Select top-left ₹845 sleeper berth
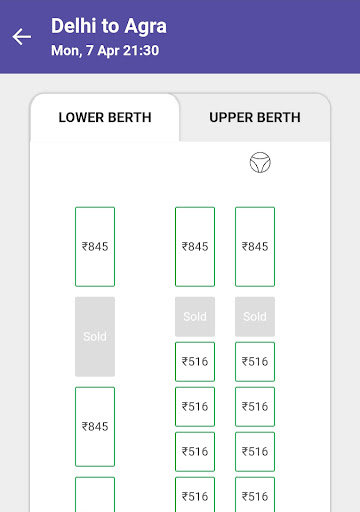Image resolution: width=360 pixels, height=512 pixels. (x=95, y=247)
